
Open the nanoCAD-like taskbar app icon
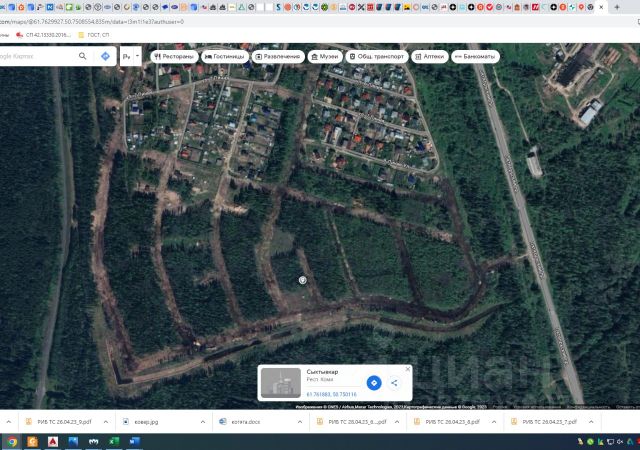point(93,442)
